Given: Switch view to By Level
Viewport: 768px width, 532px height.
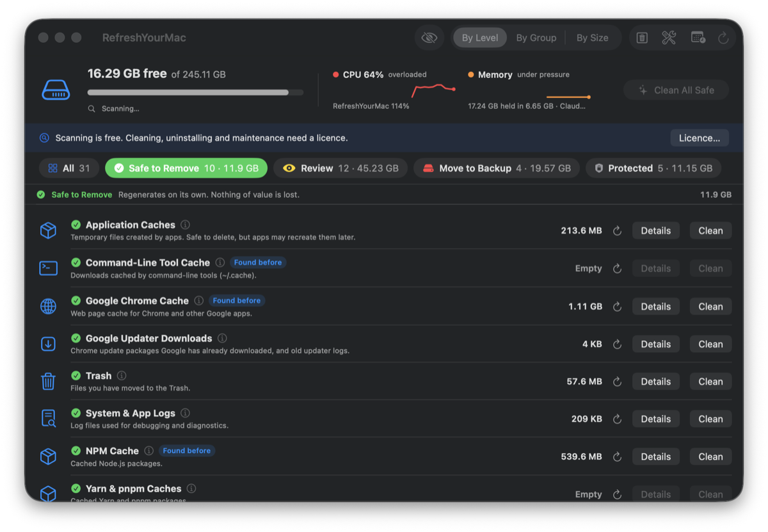Looking at the screenshot, I should point(480,38).
